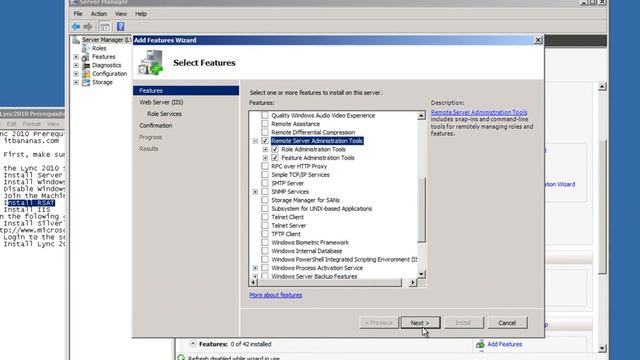Check the SMTP Server feature
640x360 pixels.
coord(265,183)
